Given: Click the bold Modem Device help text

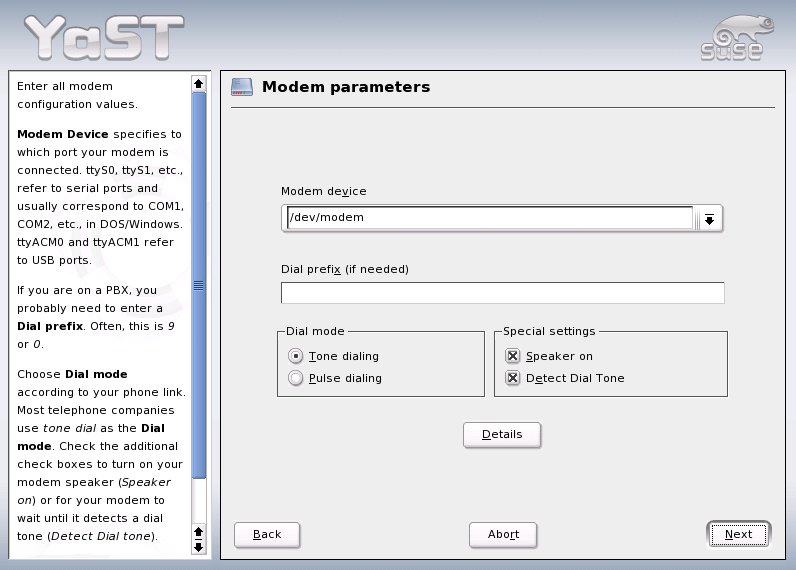Looking at the screenshot, I should coord(63,134).
